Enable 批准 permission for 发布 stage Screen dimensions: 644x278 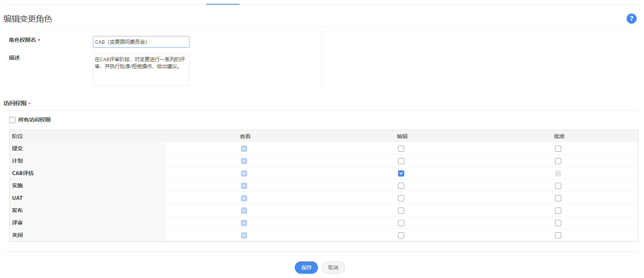click(x=558, y=211)
